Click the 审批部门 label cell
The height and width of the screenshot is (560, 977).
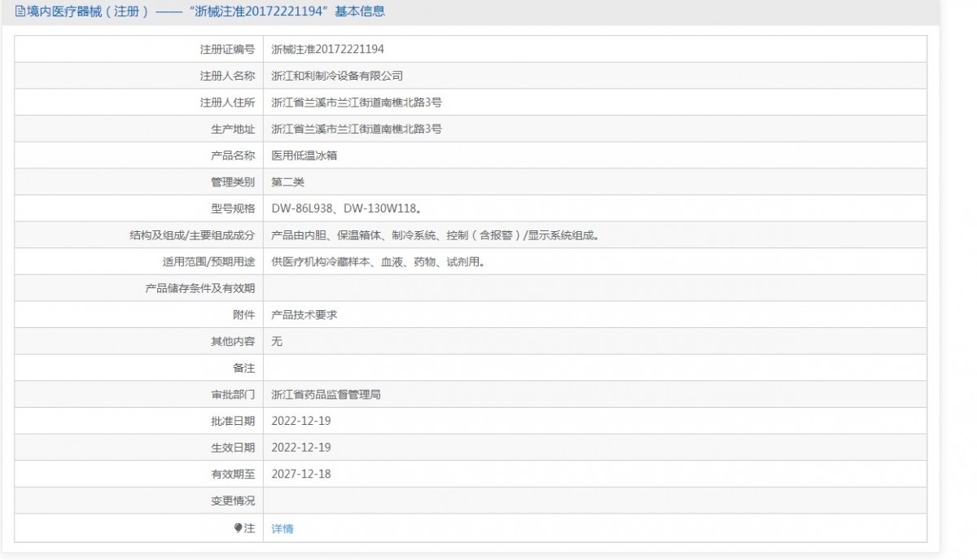(138, 395)
